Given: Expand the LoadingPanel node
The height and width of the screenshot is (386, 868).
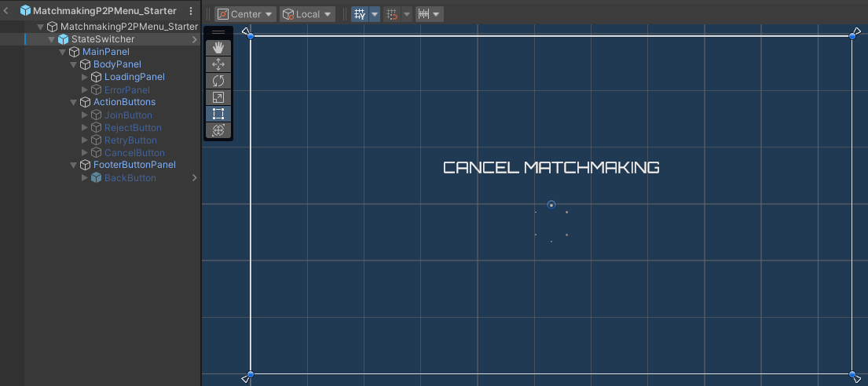Looking at the screenshot, I should [x=84, y=77].
